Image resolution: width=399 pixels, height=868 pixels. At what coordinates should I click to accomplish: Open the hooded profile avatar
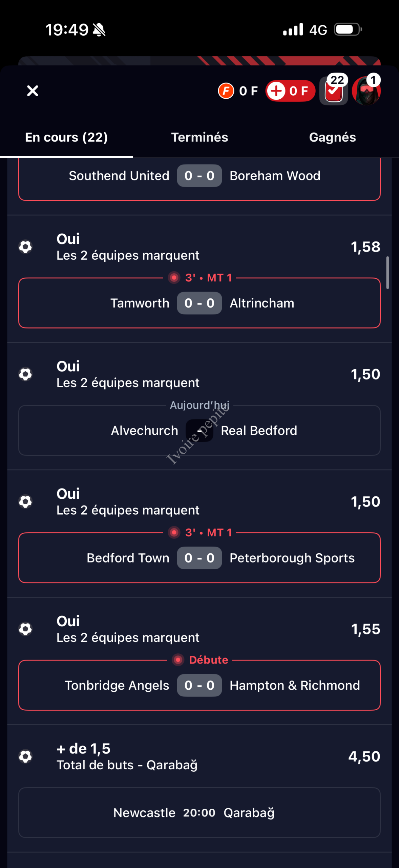[366, 91]
